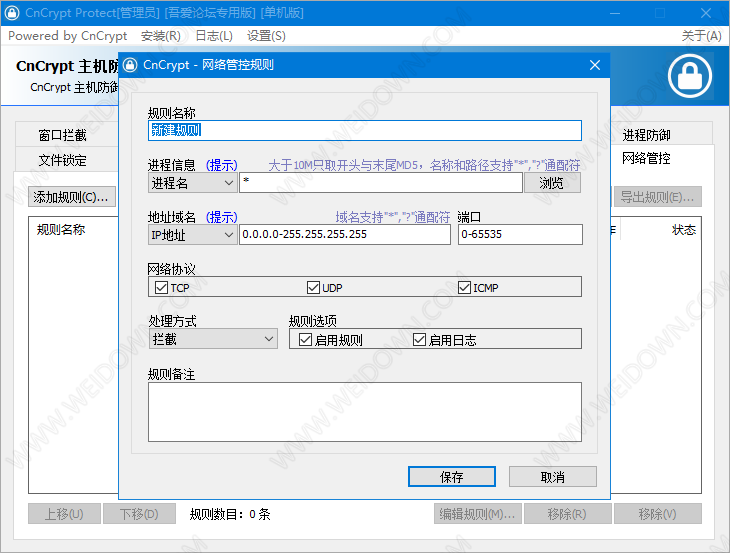
Task: Click the 编辑规则(M)... button
Action: click(x=478, y=514)
